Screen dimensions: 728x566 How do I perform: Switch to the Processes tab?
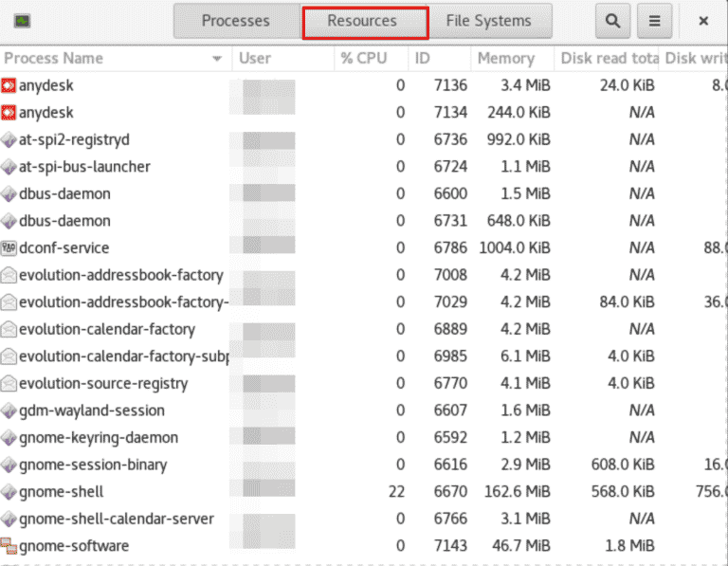[236, 21]
